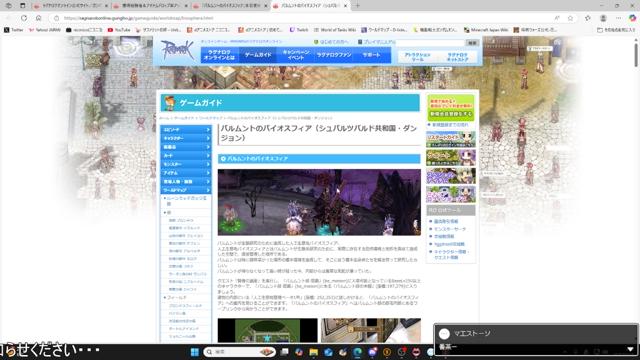Screen dimensions: 640x360
Task: Click the site search input field
Action: click(430, 42)
